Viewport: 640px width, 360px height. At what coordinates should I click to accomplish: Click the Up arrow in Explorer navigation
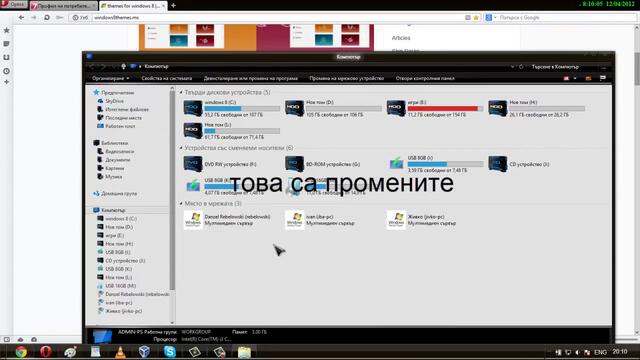[x=123, y=67]
